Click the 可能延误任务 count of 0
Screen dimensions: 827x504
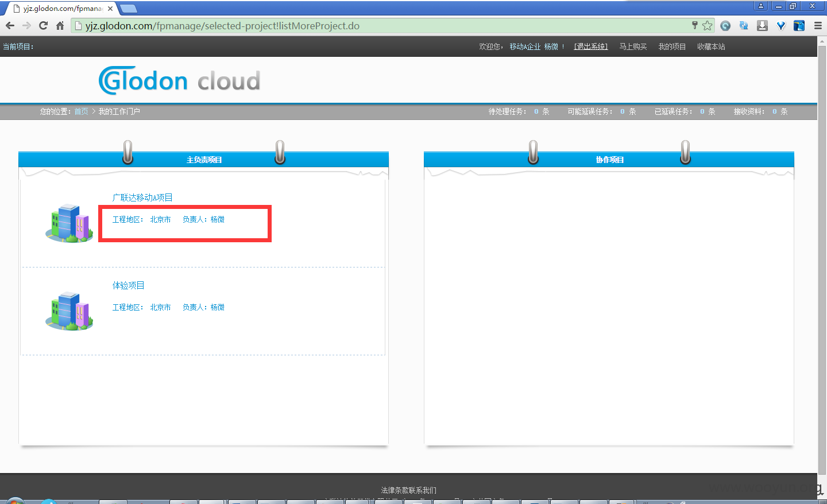pos(623,111)
